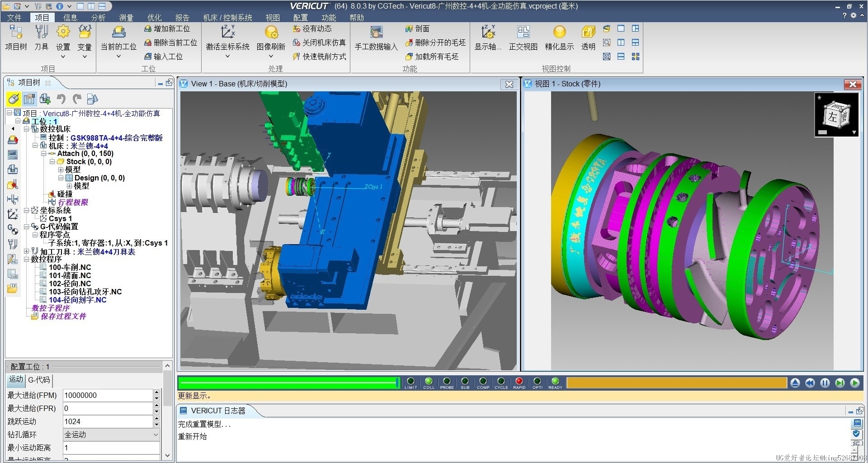Click the Play to End simulation button
The image size is (868, 463).
854,383
